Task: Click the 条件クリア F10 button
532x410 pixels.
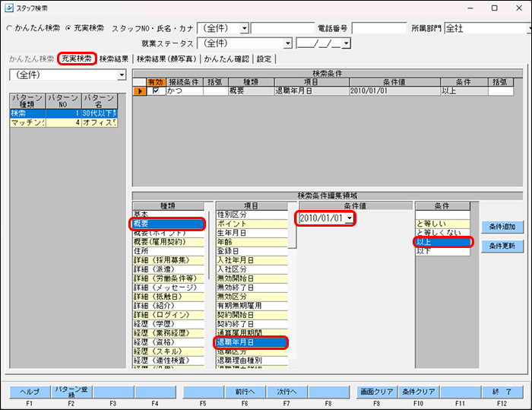Action: tap(419, 392)
